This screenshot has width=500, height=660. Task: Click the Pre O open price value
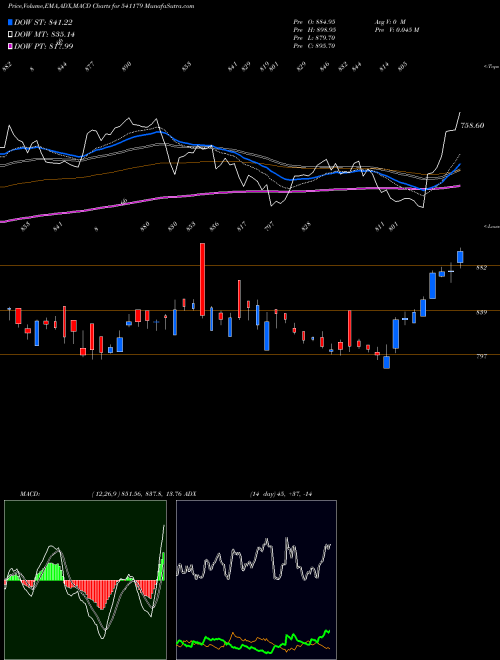314,22
